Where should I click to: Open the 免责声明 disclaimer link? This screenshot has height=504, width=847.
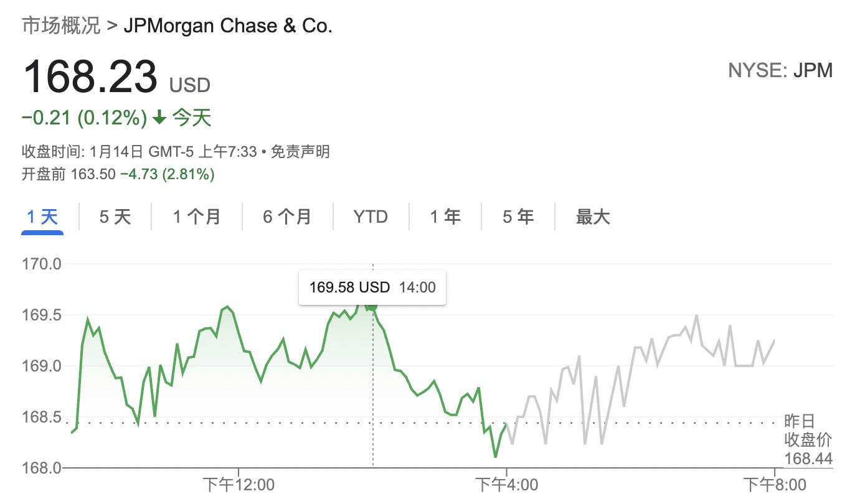coord(300,151)
